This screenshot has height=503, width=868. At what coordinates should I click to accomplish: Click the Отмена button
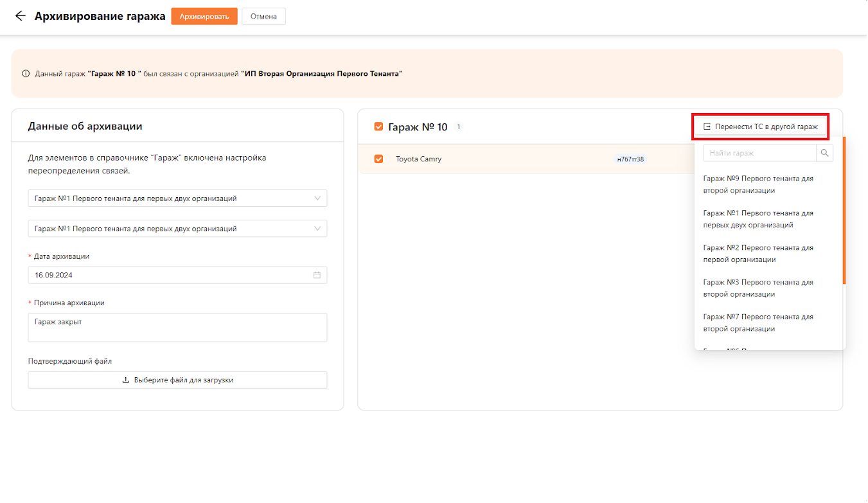click(263, 17)
